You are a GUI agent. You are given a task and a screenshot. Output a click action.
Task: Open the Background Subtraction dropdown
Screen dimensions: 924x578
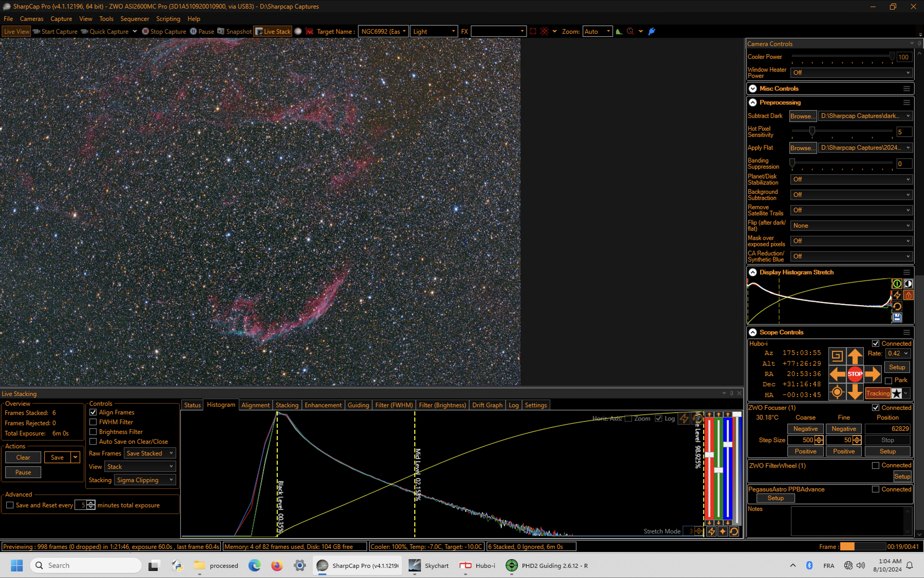pos(851,195)
